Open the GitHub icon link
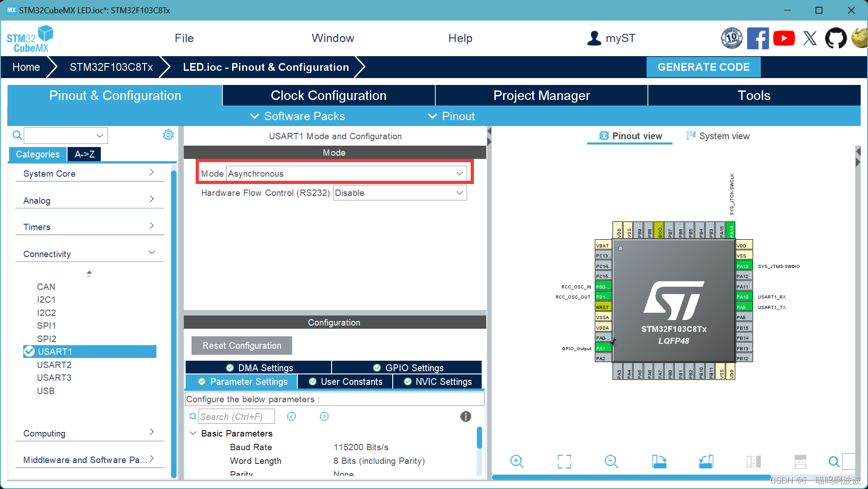Screen dimensions: 868x489 pos(836,38)
